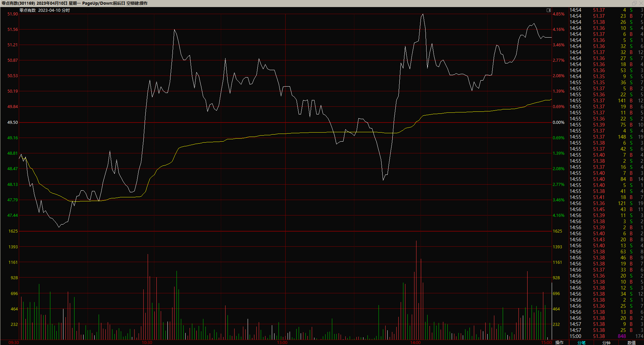The image size is (644, 345).
Task: Click the 0.00% label on right axis
Action: 558,122
